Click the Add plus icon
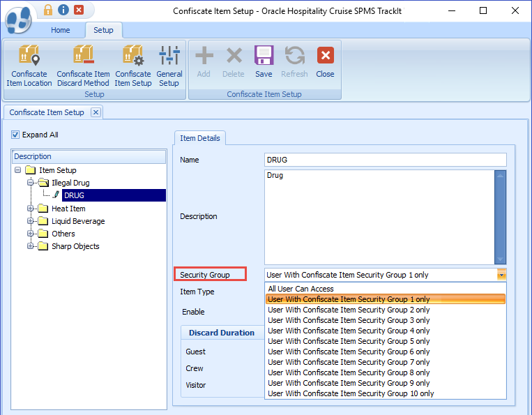The width and height of the screenshot is (532, 415). (204, 55)
